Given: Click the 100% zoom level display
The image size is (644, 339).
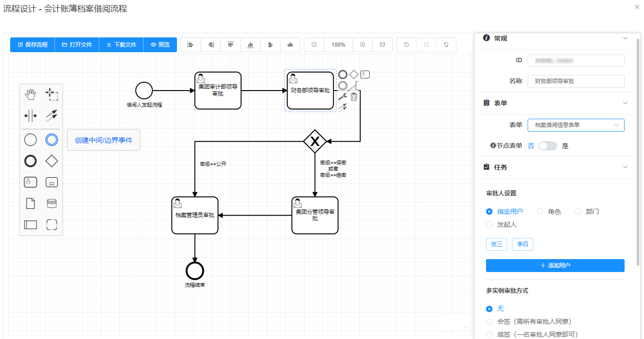Looking at the screenshot, I should [x=339, y=45].
